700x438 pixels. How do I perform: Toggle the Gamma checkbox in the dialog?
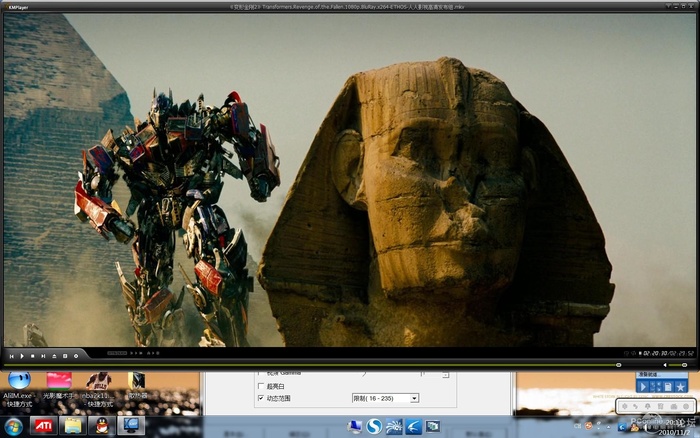[262, 373]
